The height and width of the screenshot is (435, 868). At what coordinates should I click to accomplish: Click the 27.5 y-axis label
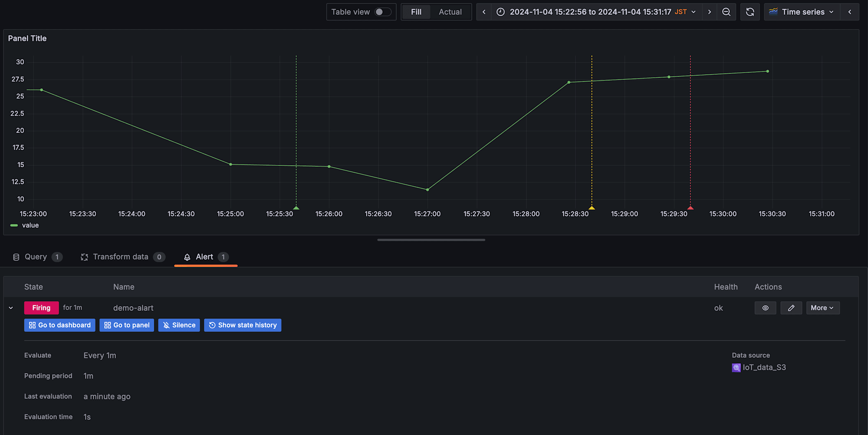(x=18, y=79)
